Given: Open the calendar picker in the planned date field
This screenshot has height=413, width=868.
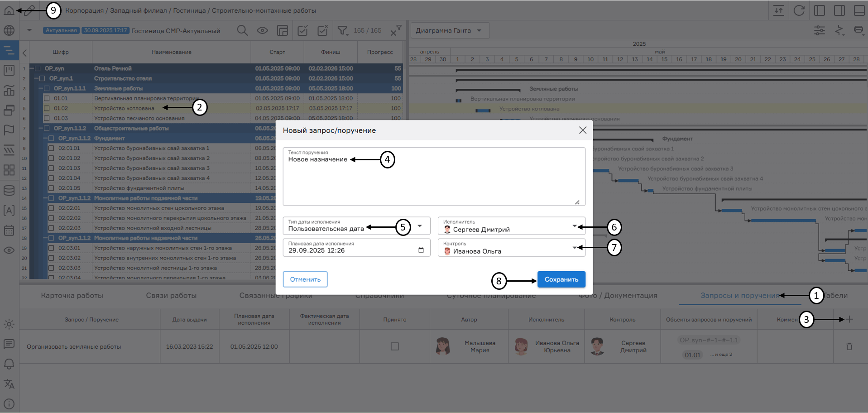Looking at the screenshot, I should tap(421, 250).
